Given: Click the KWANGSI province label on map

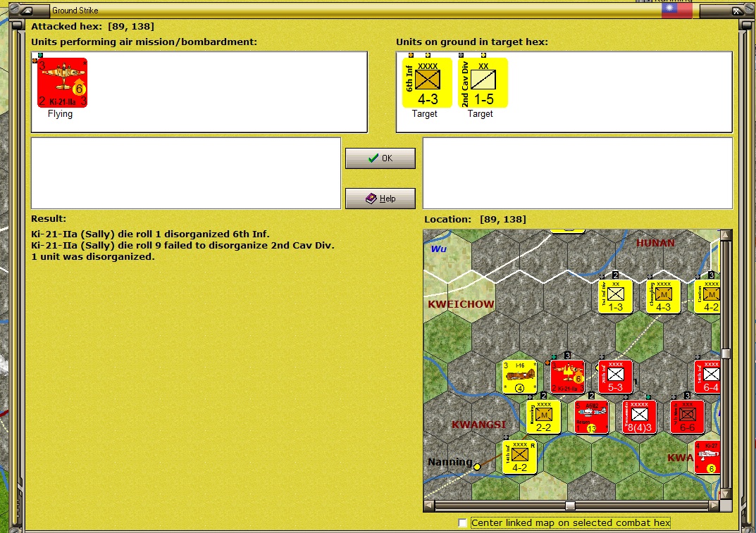Looking at the screenshot, I should tap(479, 425).
